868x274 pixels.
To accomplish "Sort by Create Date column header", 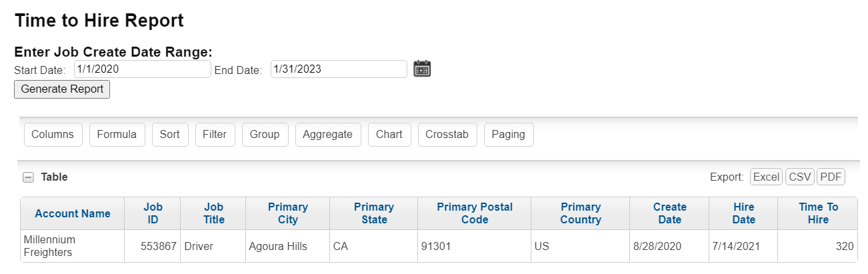I will pyautogui.click(x=669, y=213).
